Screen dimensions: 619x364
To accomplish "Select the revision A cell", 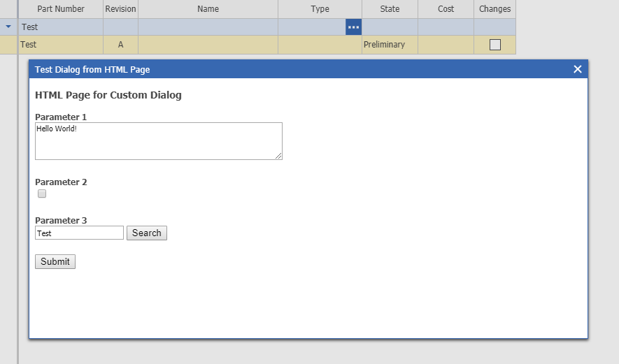I will 120,45.
